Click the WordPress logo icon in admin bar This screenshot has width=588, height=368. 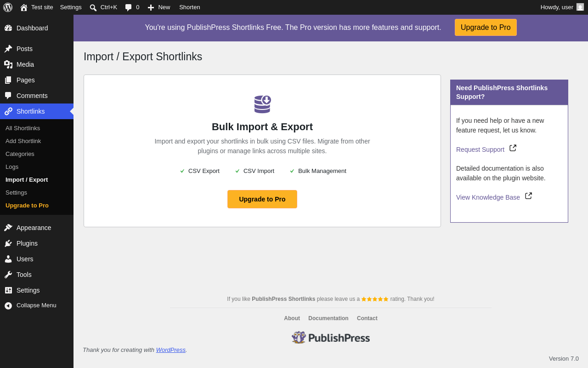coord(8,7)
